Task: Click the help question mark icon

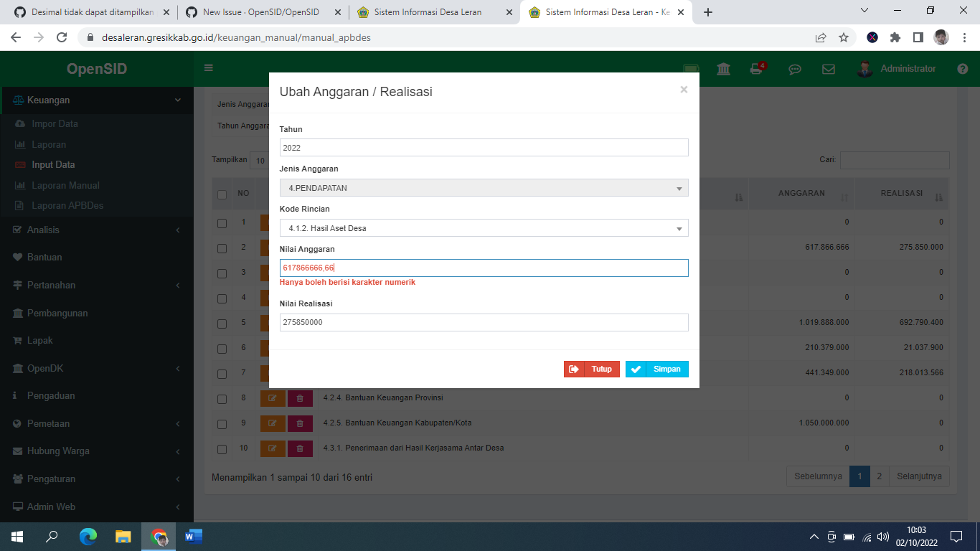Action: pos(962,69)
